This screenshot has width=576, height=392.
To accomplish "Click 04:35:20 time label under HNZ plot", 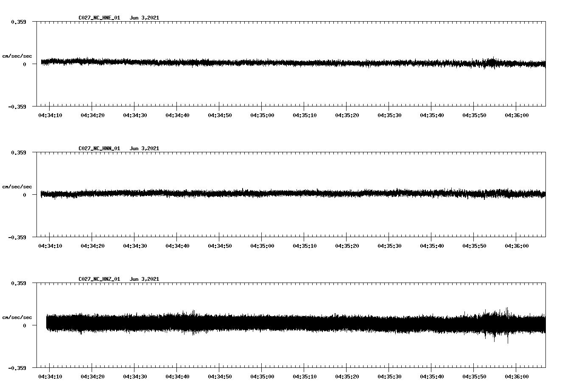I will coord(347,377).
